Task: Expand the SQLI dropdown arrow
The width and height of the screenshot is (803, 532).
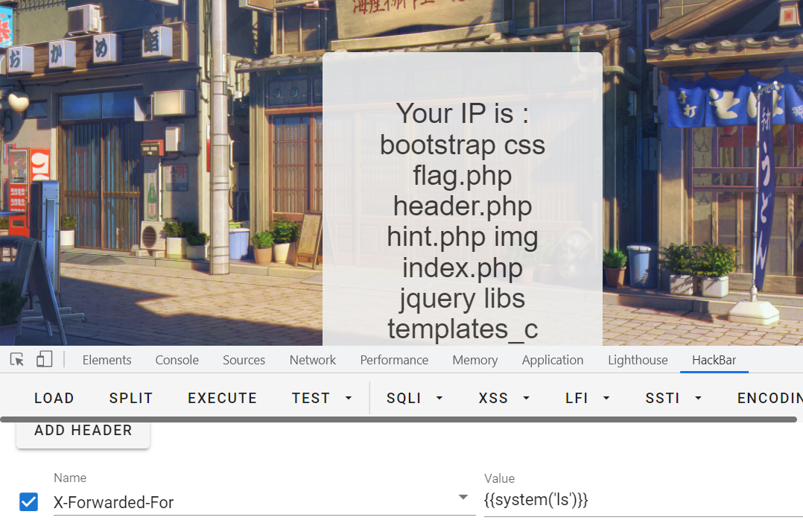Action: (x=439, y=398)
